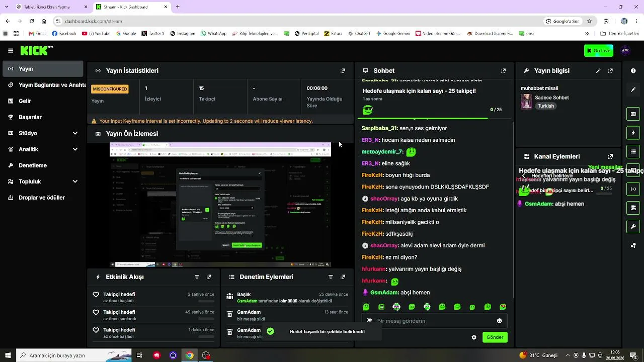Expand the Analitik sidebar section
The image size is (644, 362).
click(x=75, y=149)
